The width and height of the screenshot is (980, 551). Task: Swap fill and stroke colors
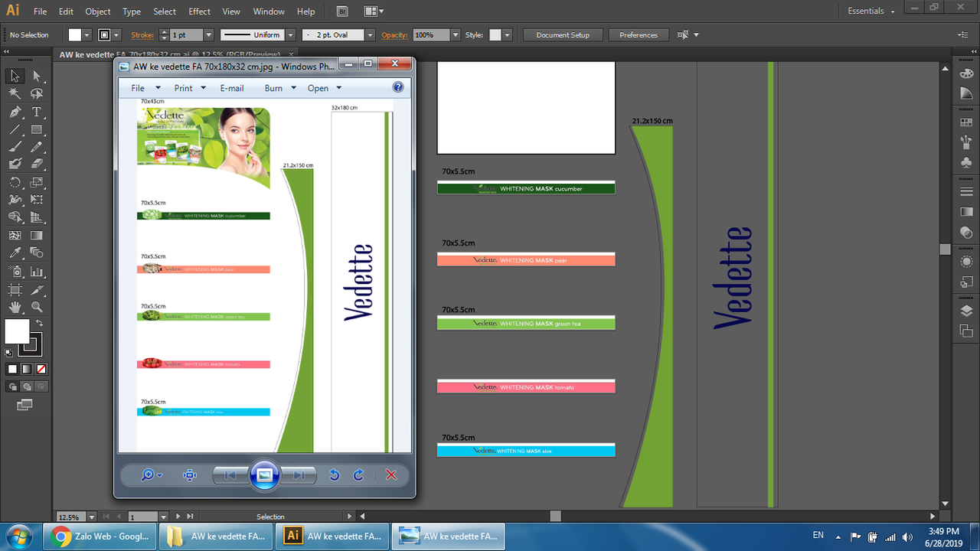[40, 324]
